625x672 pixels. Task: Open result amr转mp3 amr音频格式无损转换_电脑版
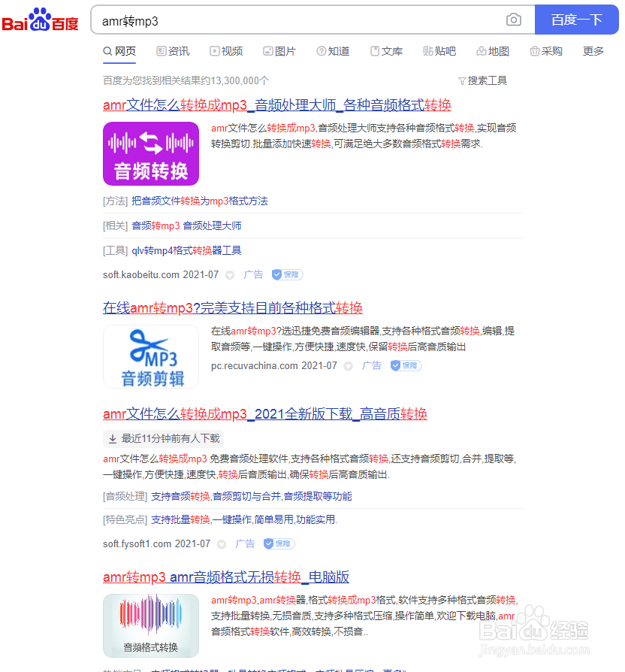coord(226,577)
